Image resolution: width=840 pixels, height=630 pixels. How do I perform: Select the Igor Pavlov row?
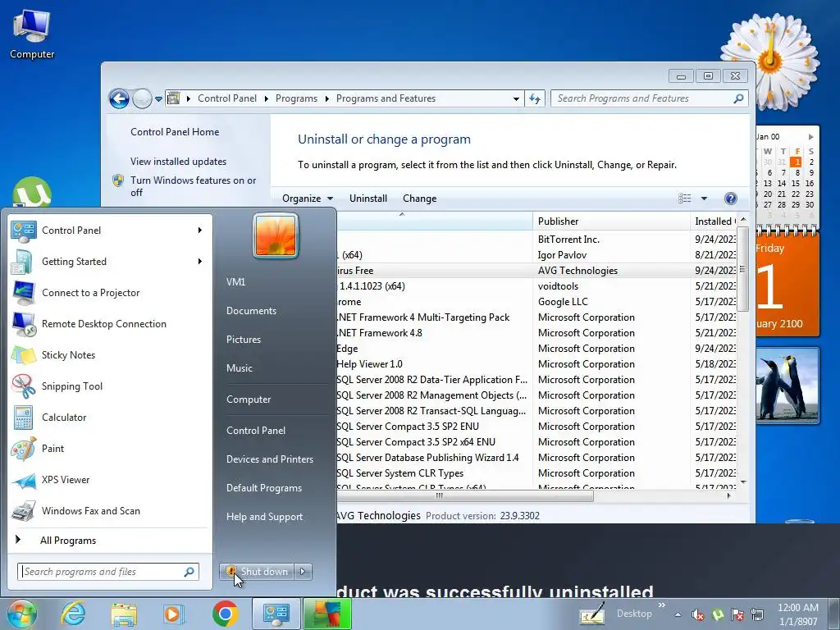536,255
